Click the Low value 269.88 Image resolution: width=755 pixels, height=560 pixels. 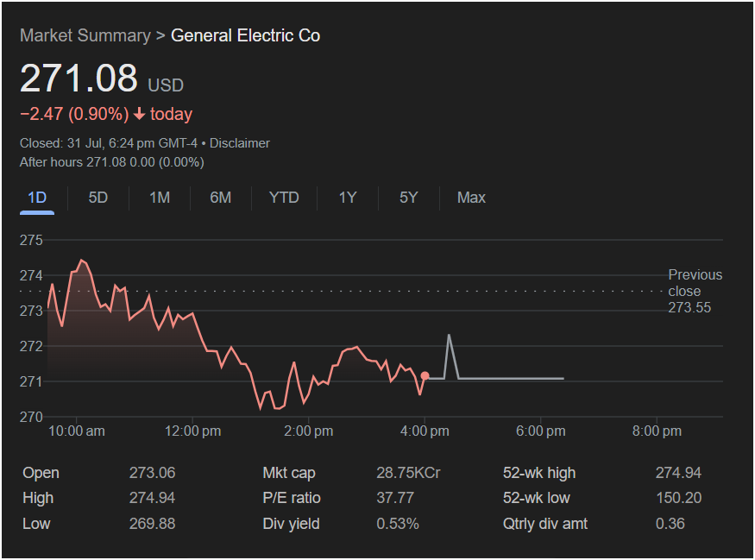click(152, 524)
